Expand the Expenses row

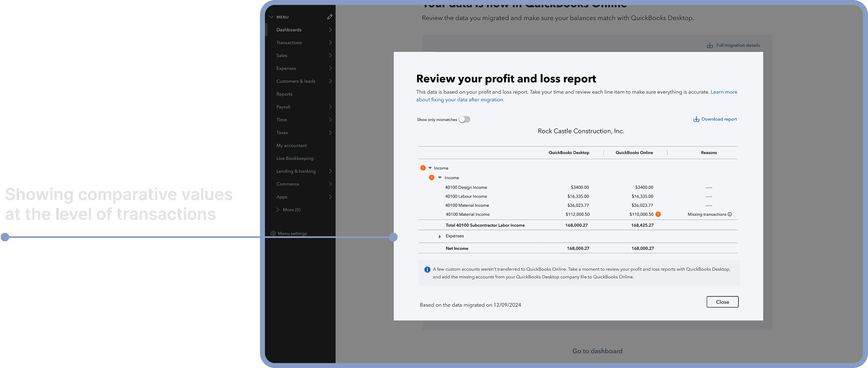coord(440,236)
